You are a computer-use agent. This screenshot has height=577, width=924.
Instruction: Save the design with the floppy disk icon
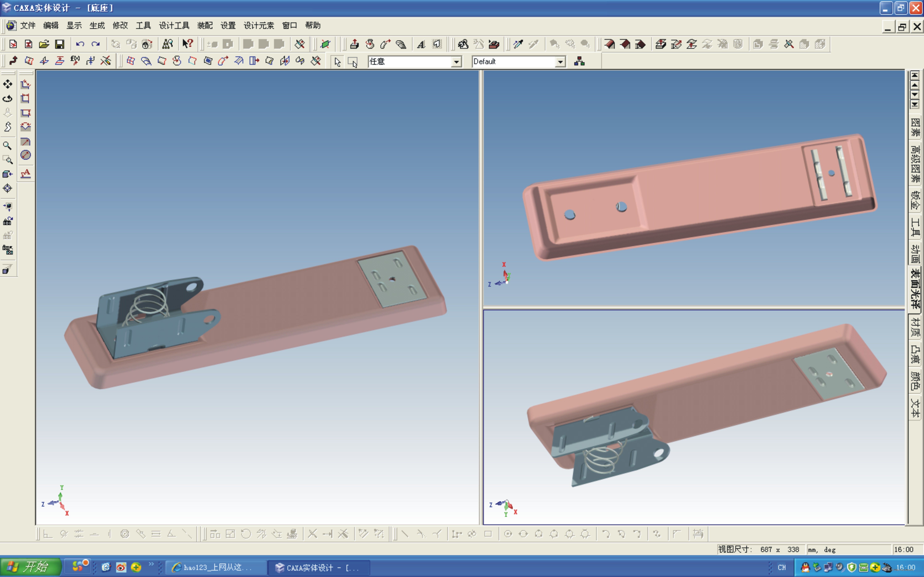pyautogui.click(x=60, y=44)
